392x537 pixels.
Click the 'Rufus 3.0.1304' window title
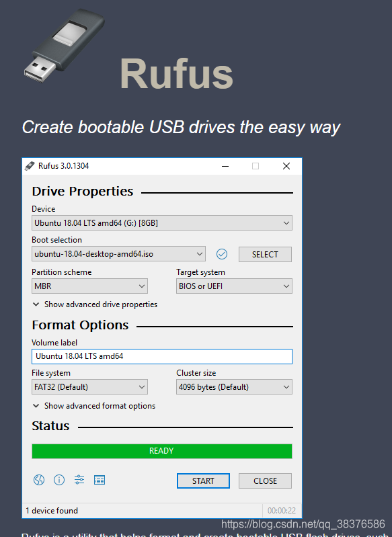click(x=63, y=166)
